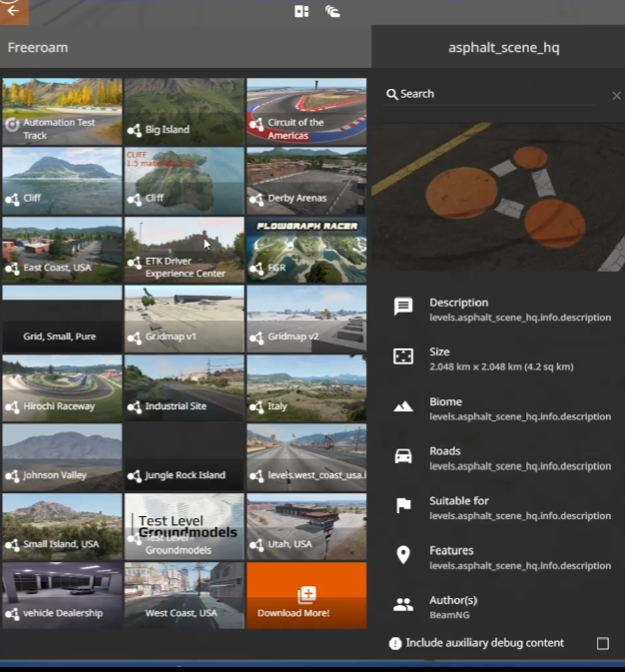Click the Features location pin icon
625x672 pixels.
click(x=403, y=555)
